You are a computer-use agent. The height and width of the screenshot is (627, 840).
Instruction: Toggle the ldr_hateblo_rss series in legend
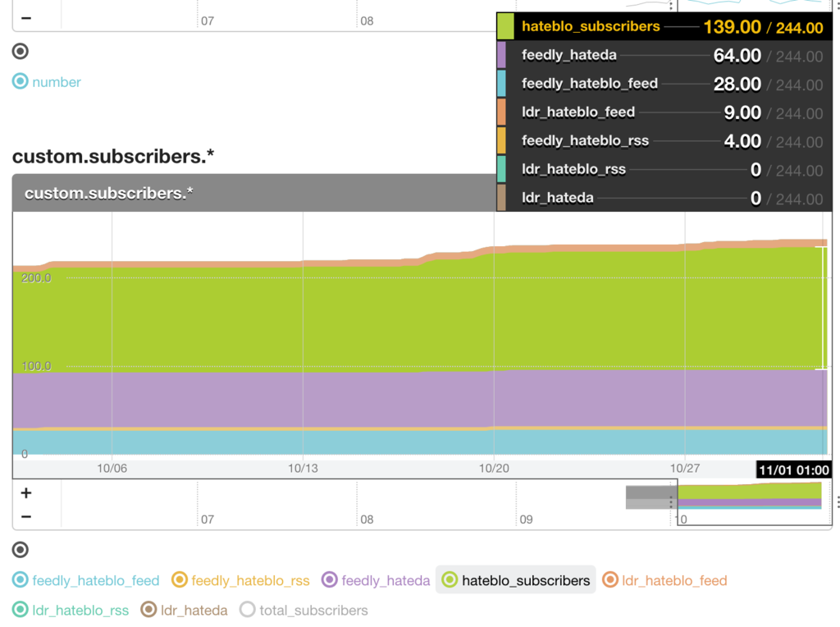pos(71,610)
